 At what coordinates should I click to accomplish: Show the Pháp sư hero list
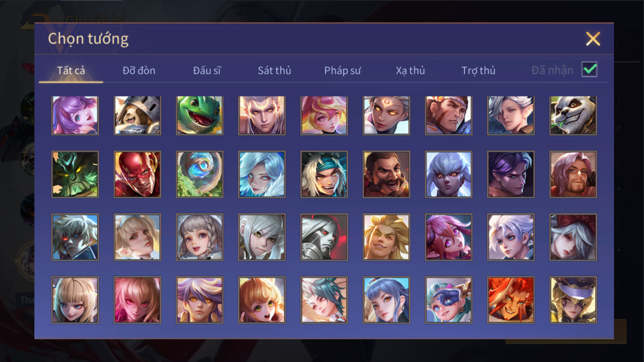pos(343,70)
